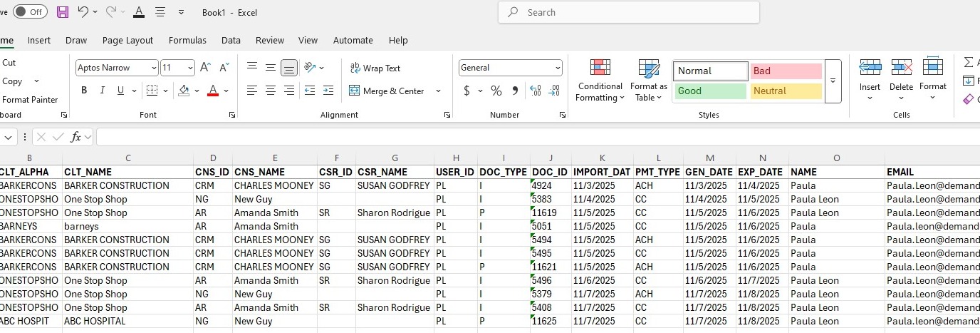This screenshot has height=333, width=980.
Task: Apply Comma Style
Action: (x=515, y=91)
